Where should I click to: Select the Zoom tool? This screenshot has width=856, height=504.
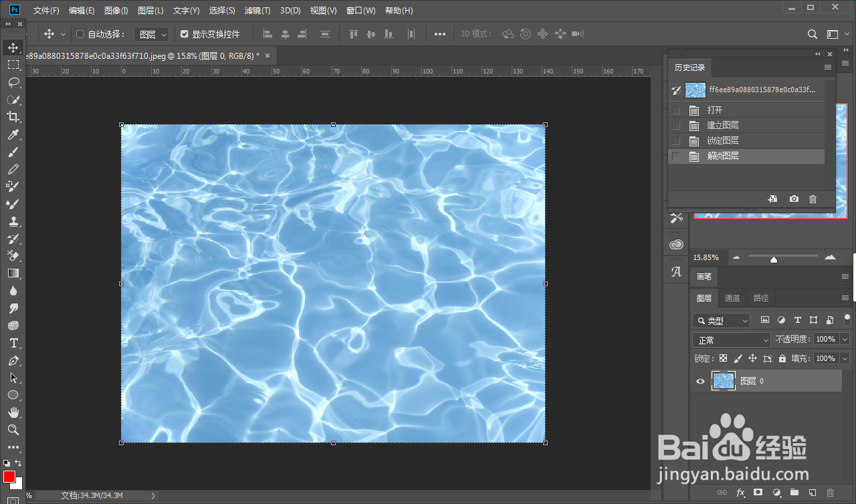(x=13, y=430)
